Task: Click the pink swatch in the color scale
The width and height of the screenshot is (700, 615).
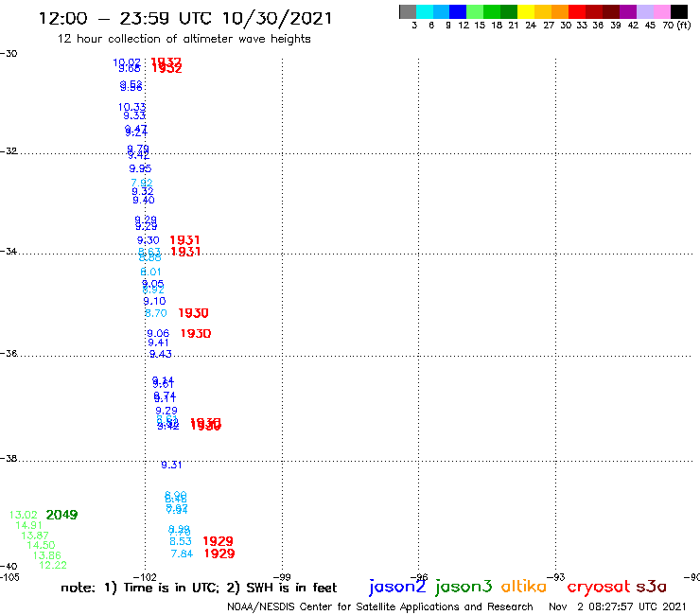Action: (x=662, y=11)
